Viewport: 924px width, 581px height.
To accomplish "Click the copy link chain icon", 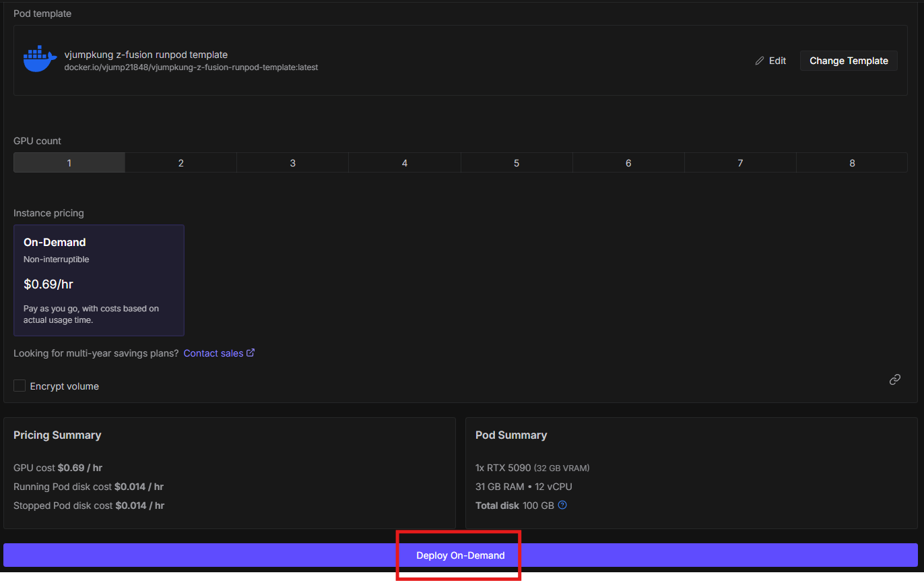I will (894, 379).
